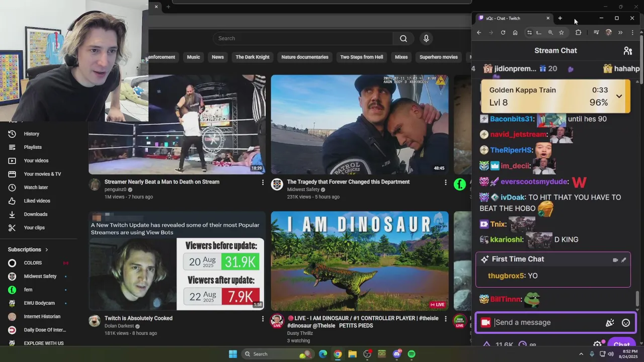This screenshot has height=362, width=644.
Task: Reload the Twitch chat page
Action: pos(503,33)
